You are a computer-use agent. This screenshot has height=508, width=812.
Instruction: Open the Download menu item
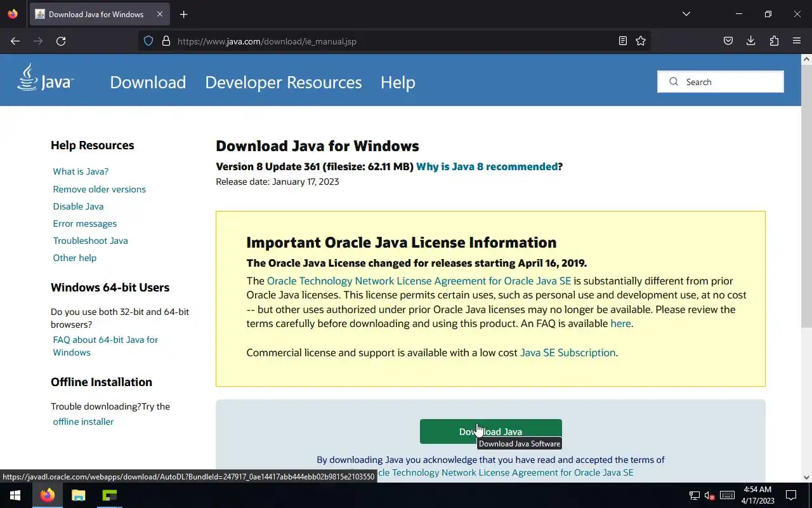click(148, 83)
